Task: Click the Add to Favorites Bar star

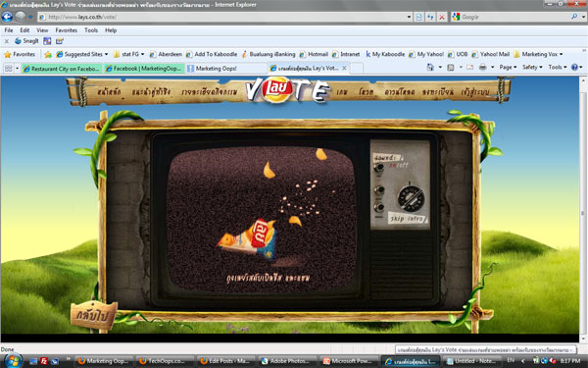Action: (x=48, y=54)
